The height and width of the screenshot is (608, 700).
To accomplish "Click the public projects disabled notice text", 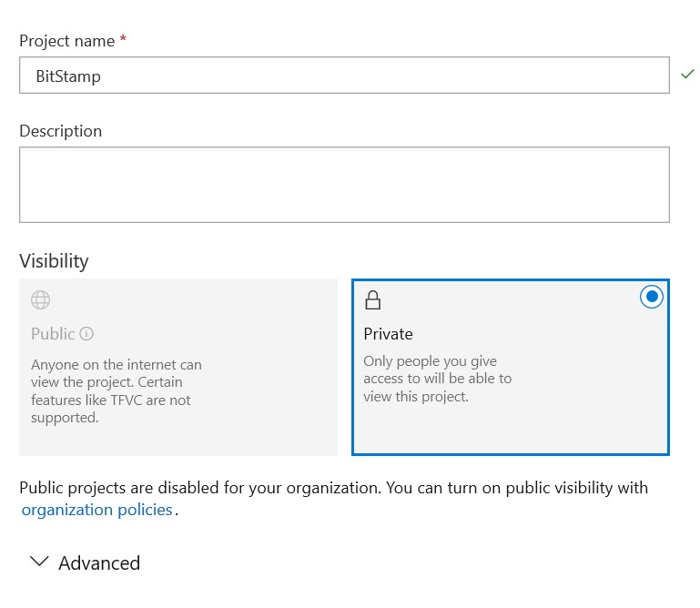I will (x=333, y=488).
